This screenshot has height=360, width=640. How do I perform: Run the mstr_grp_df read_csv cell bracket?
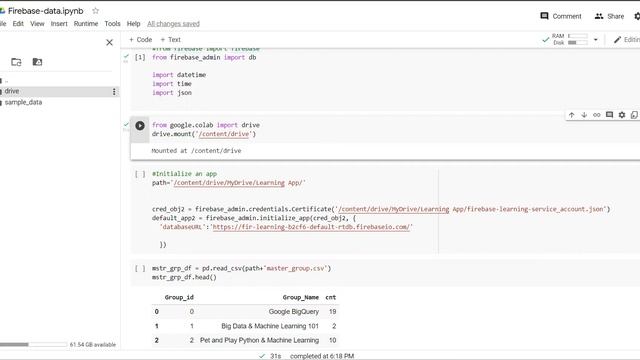point(140,268)
